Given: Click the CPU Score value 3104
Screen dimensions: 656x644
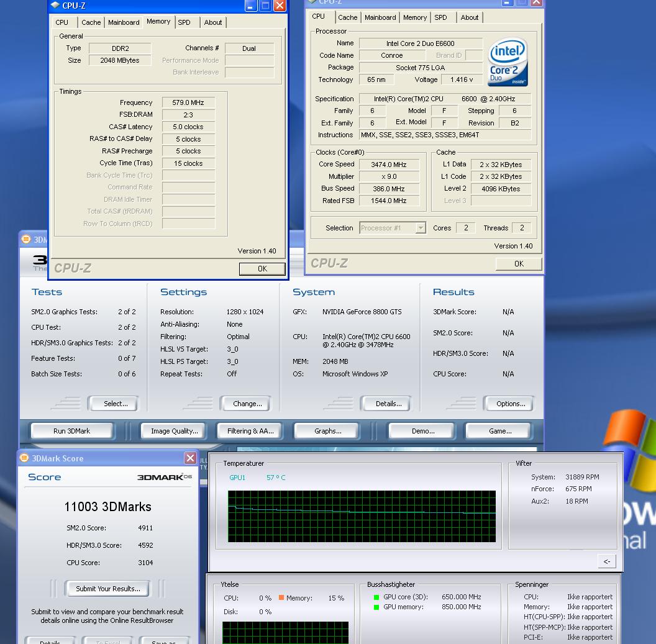Looking at the screenshot, I should click(x=145, y=563).
